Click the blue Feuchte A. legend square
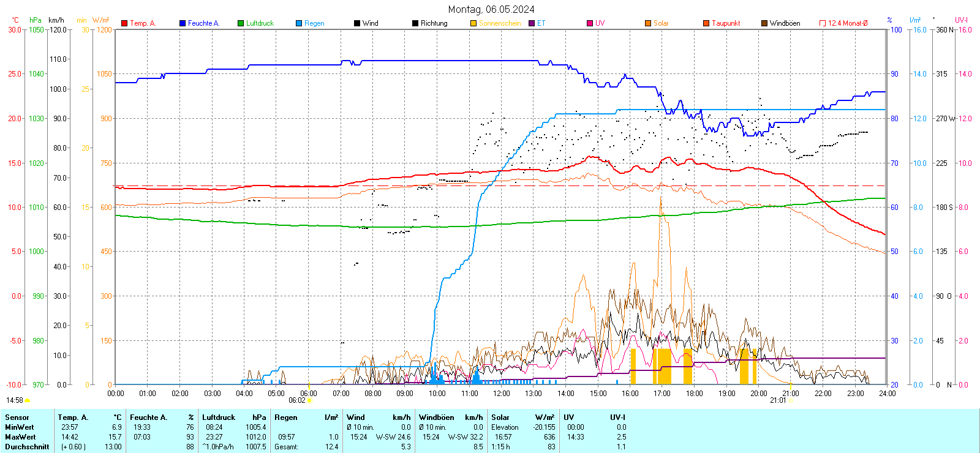980x453 pixels. click(183, 23)
